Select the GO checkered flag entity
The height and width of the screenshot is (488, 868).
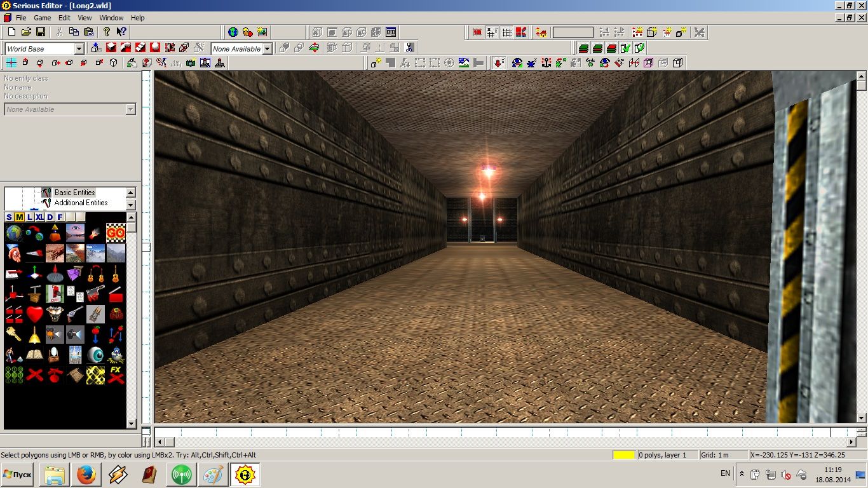[x=115, y=233]
